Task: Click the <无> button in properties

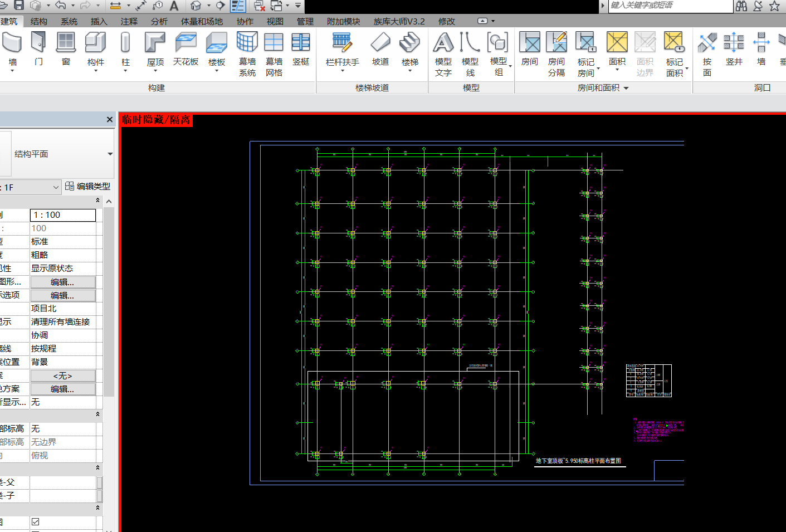Action: click(x=62, y=376)
